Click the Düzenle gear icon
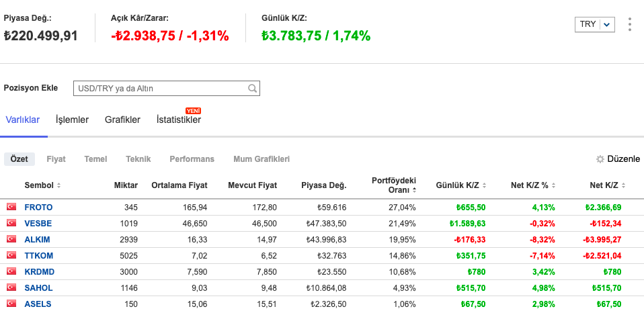 click(x=600, y=159)
